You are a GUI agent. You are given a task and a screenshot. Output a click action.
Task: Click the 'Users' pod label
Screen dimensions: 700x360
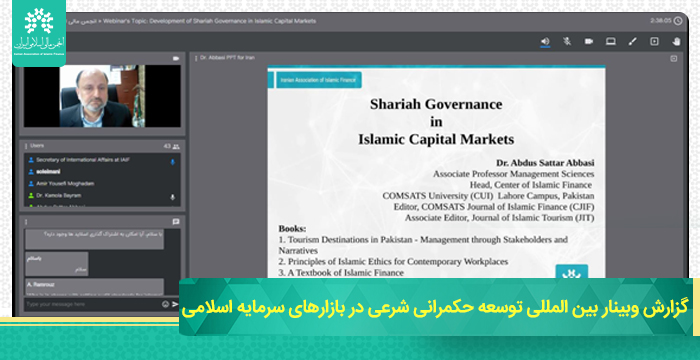37,146
